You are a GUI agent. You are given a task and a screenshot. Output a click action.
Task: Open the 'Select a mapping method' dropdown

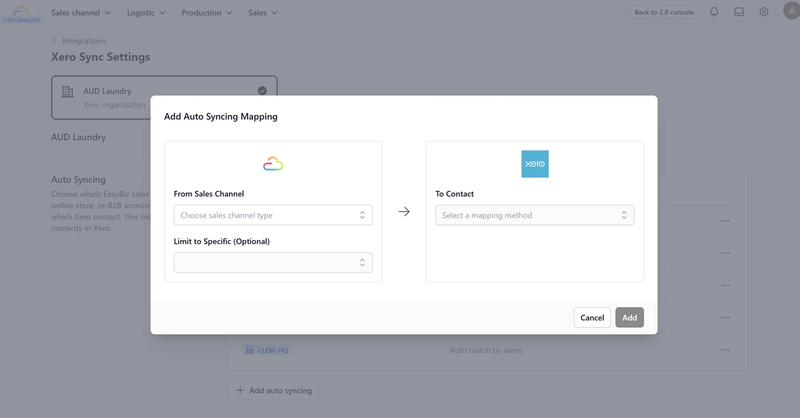[535, 215]
